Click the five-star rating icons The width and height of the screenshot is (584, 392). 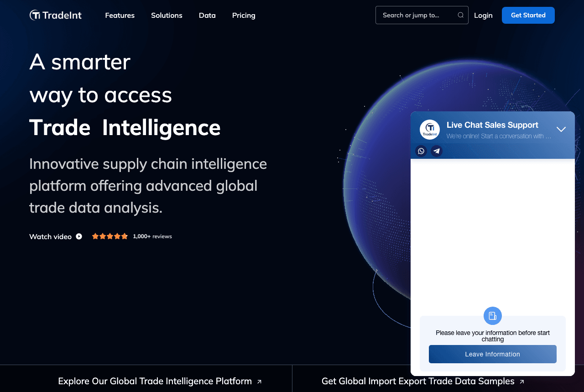[x=110, y=236]
